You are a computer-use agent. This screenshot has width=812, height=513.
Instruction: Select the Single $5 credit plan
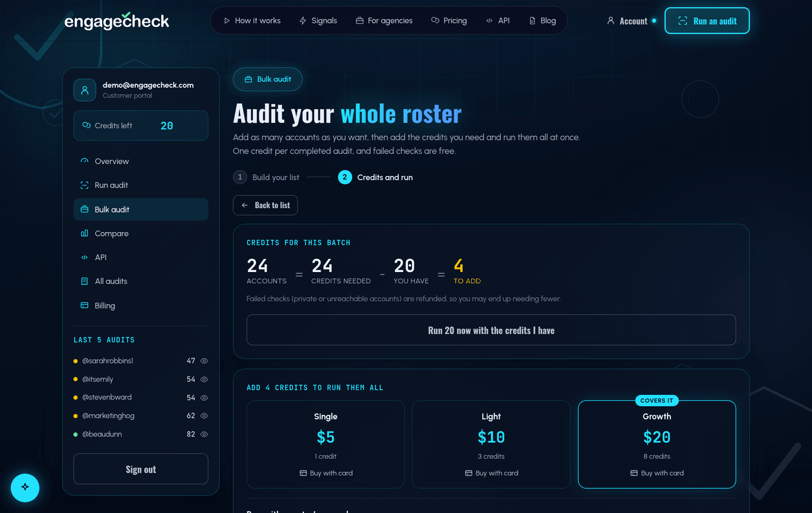click(x=325, y=444)
